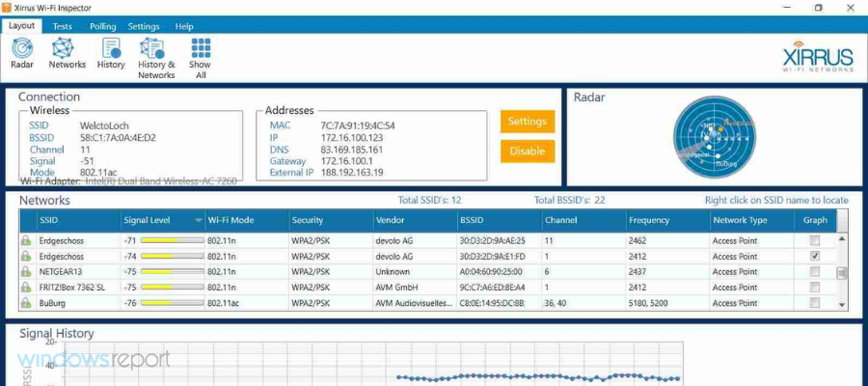Click the orange Disable button
The width and height of the screenshot is (868, 386).
pyautogui.click(x=528, y=152)
